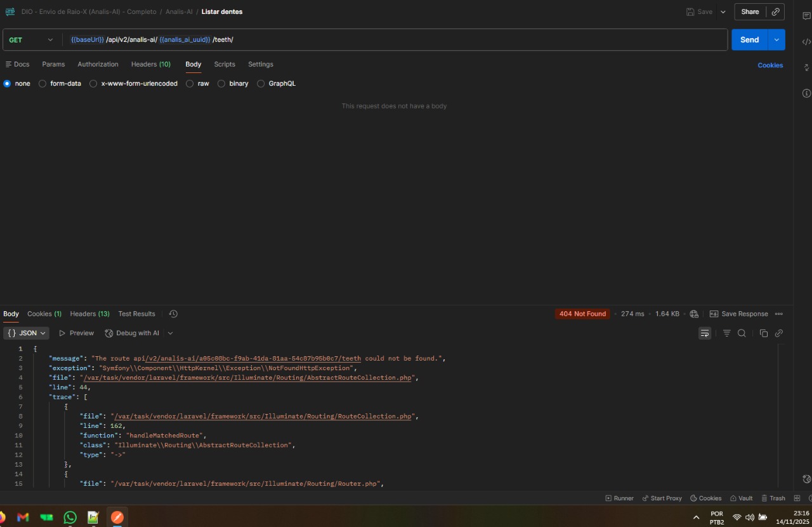Open the Trash in the status bar
The width and height of the screenshot is (812, 527).
pos(773,498)
